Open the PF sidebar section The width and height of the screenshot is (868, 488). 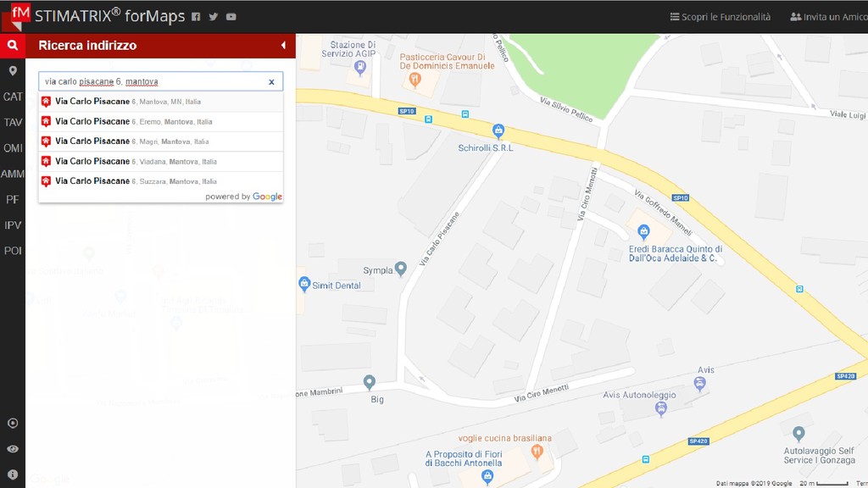coord(13,199)
